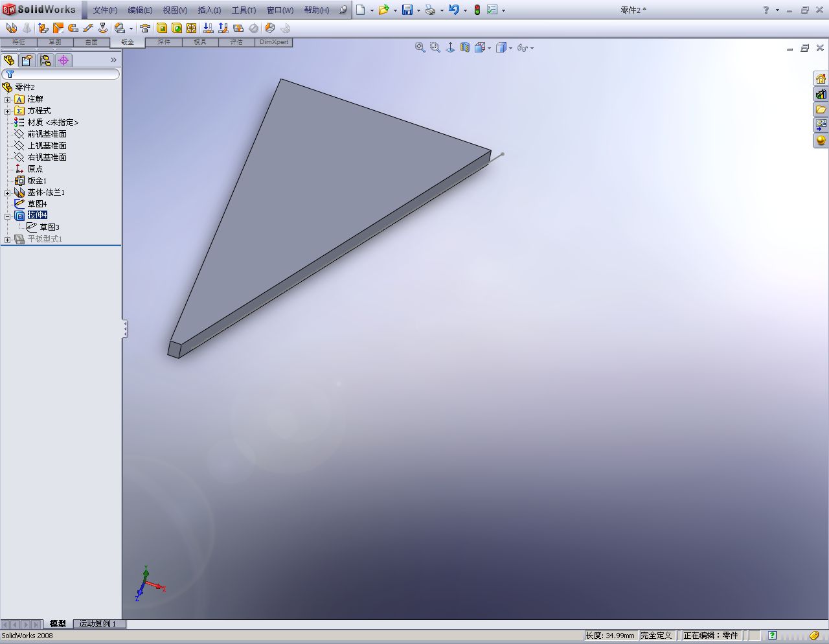This screenshot has height=644, width=829.
Task: Click the Unfold tool icon
Action: [x=208, y=28]
